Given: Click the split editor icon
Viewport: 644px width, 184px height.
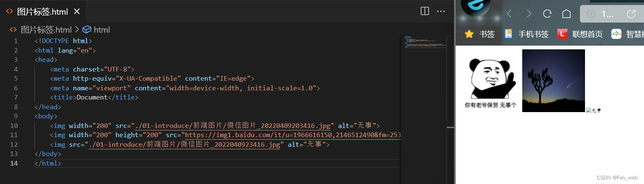Looking at the screenshot, I should click(425, 11).
